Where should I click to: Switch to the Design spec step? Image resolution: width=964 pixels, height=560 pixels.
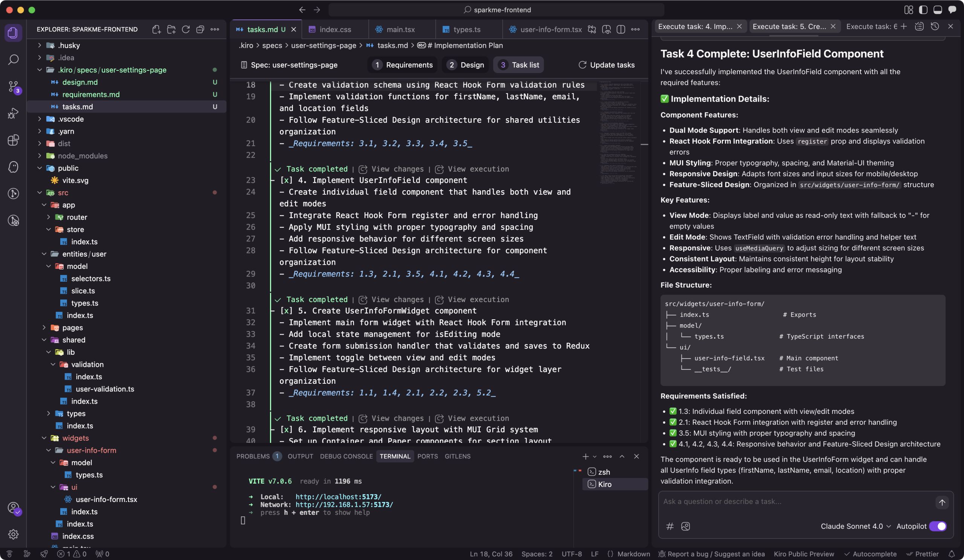pos(465,65)
